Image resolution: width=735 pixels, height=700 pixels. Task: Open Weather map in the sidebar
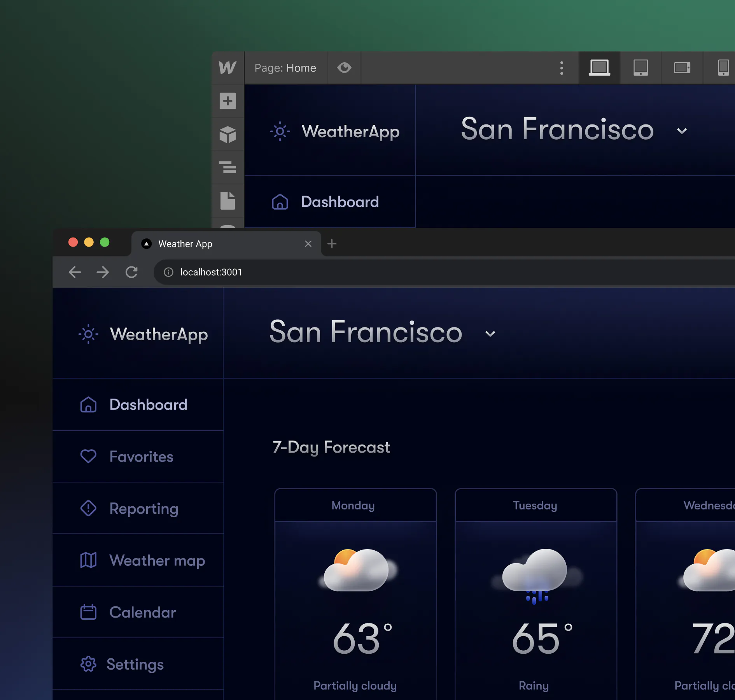point(138,560)
